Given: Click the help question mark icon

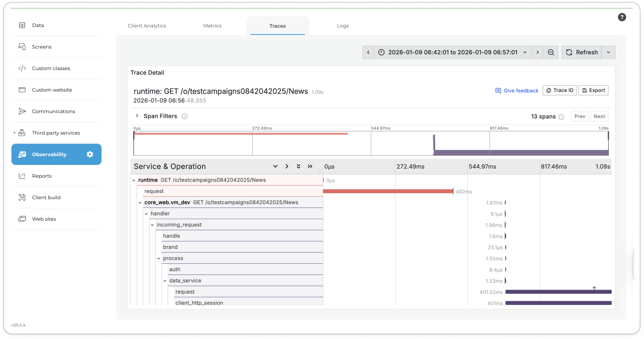Looking at the screenshot, I should pyautogui.click(x=622, y=17).
